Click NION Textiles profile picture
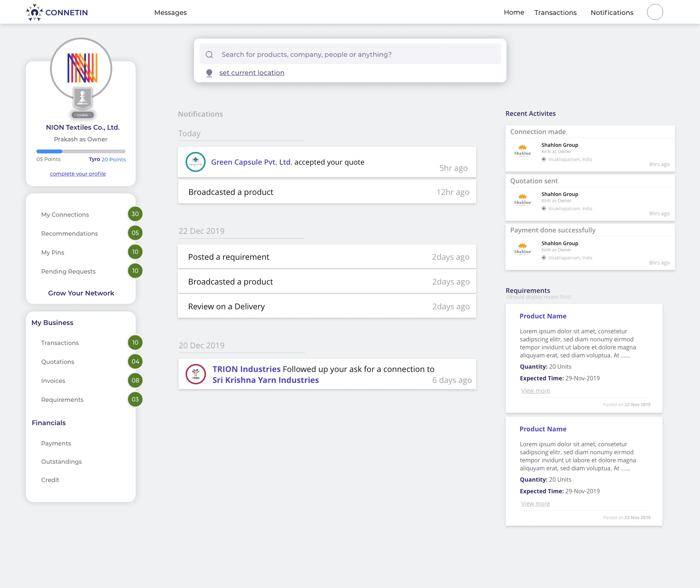The height and width of the screenshot is (588, 700). coord(81,67)
